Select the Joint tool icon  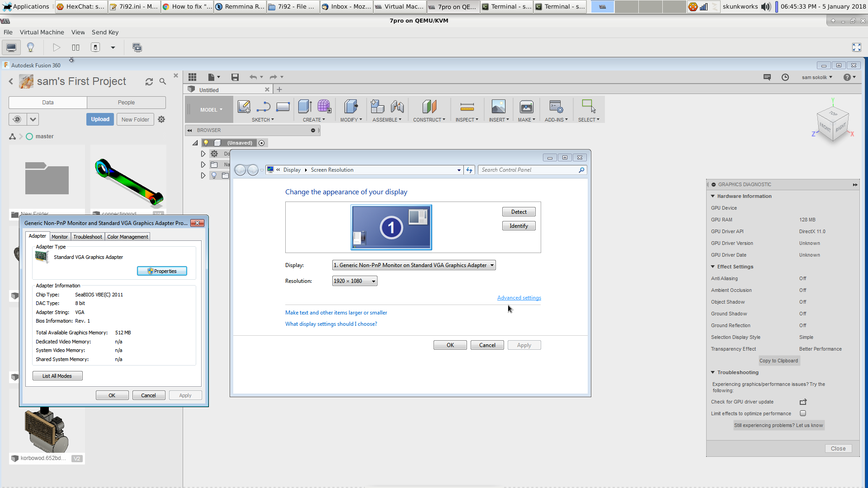(397, 107)
